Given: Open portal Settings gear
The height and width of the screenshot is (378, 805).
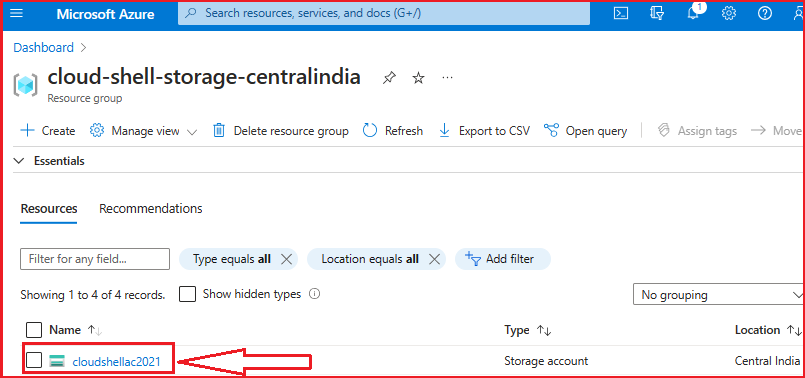Looking at the screenshot, I should coord(729,13).
